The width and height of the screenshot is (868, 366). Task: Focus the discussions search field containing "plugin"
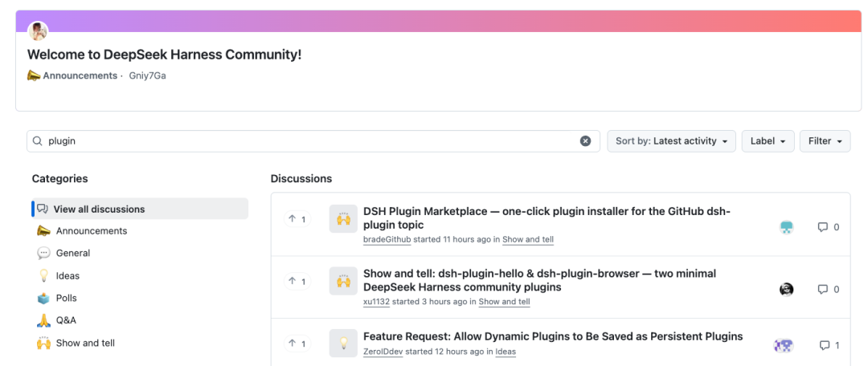[x=313, y=141]
